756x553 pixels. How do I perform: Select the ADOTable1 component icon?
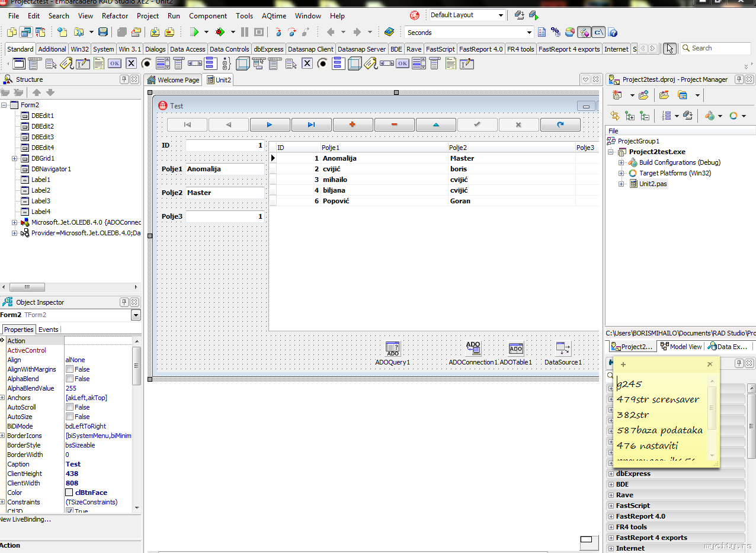tap(516, 349)
